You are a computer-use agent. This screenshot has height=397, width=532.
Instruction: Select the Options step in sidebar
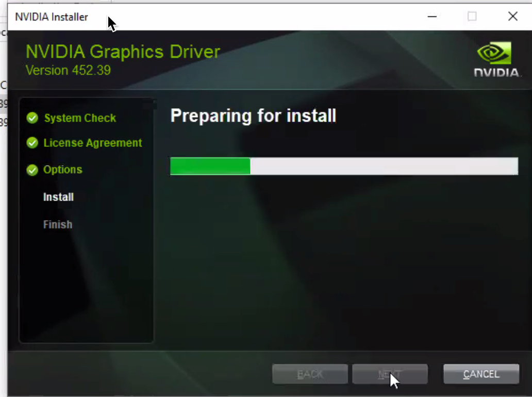(x=63, y=170)
